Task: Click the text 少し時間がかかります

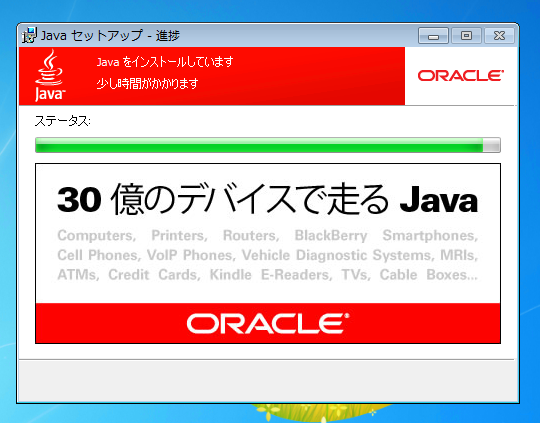Action: (147, 83)
